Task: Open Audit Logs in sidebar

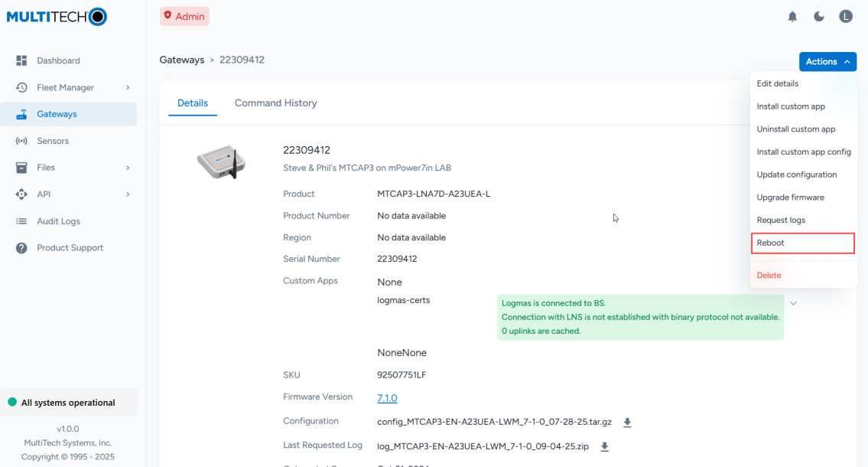Action: (x=69, y=221)
